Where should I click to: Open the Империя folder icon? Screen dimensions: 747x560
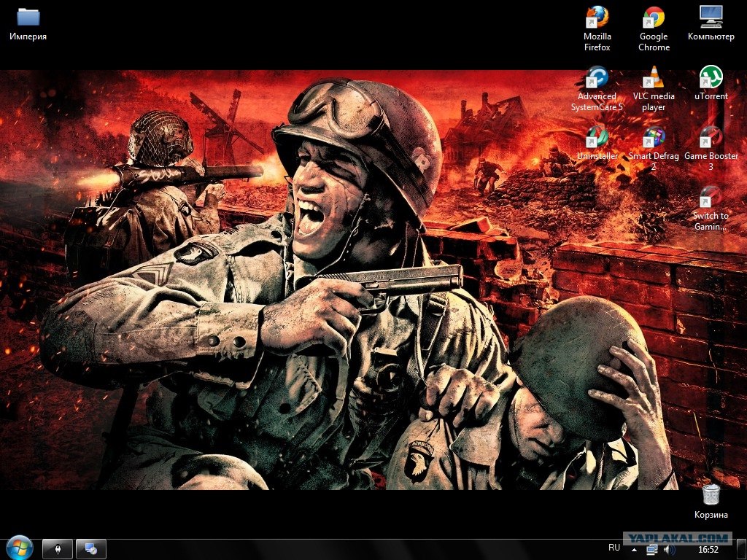click(x=28, y=23)
